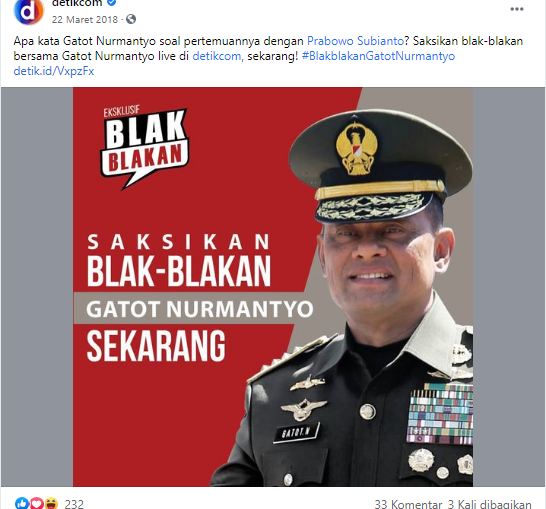Open the 33 Komentar comments
This screenshot has height=509, width=546.
tap(408, 504)
